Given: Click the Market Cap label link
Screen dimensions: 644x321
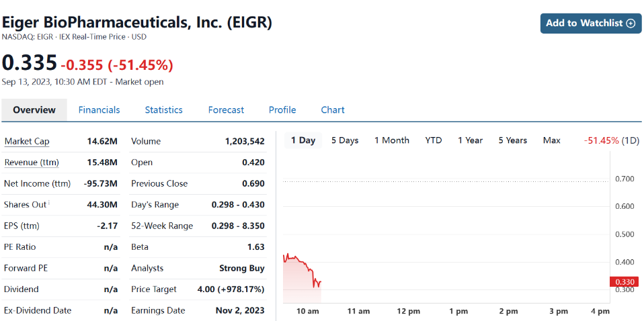Looking at the screenshot, I should coord(27,142).
